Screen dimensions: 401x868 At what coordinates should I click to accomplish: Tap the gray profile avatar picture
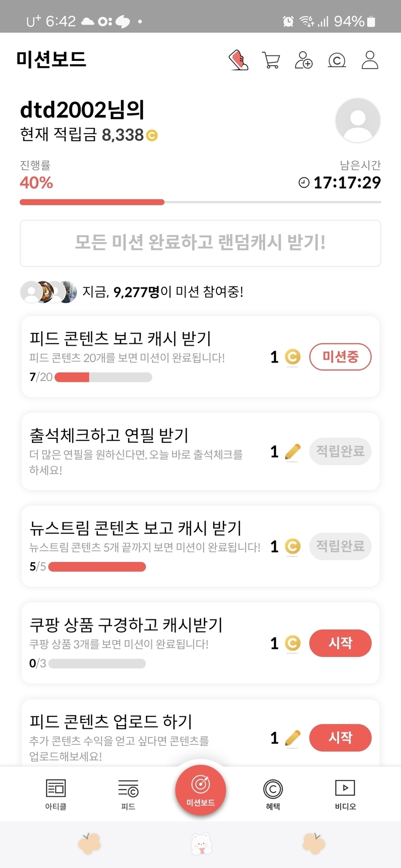tap(358, 120)
